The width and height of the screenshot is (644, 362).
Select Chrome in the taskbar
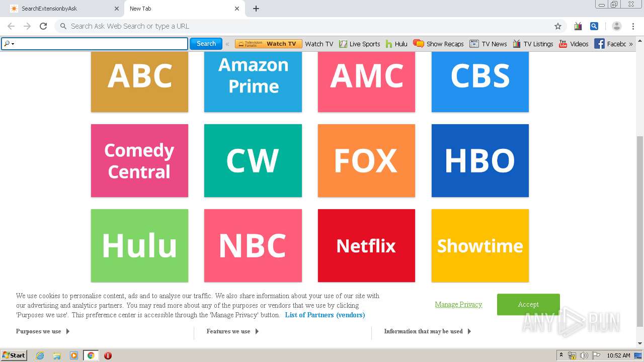tap(91, 355)
